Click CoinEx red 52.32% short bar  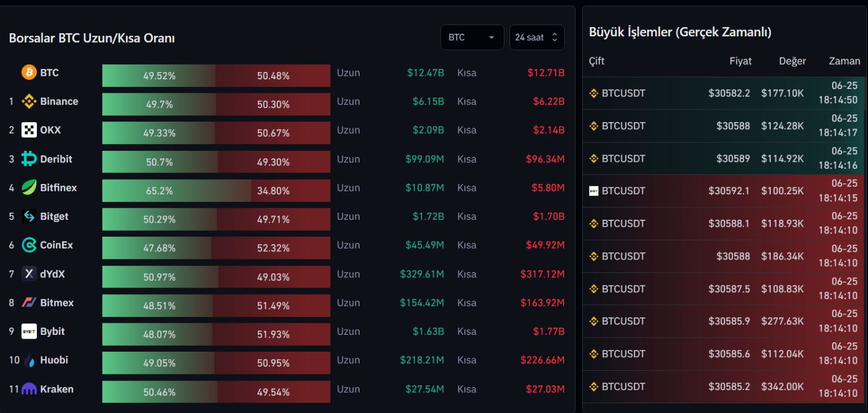[271, 247]
